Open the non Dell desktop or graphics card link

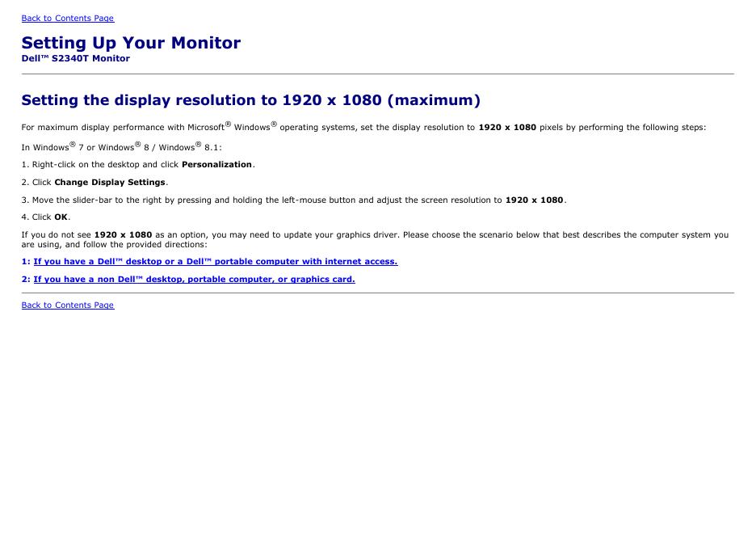click(195, 280)
